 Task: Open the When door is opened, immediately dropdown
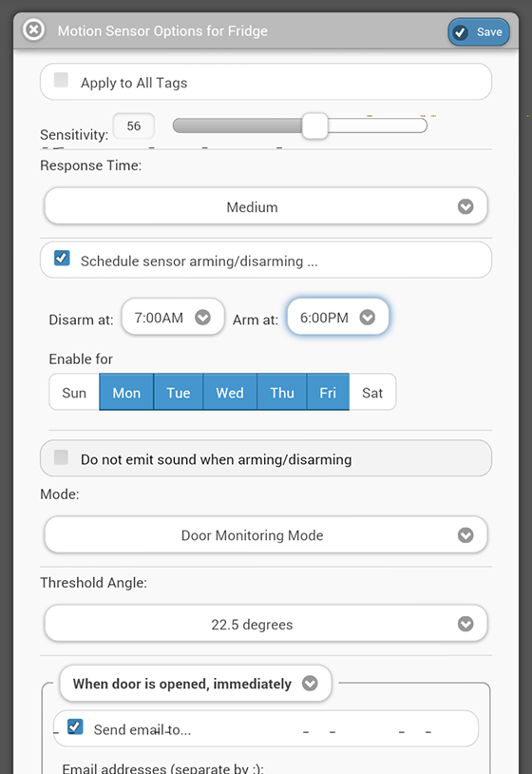196,683
